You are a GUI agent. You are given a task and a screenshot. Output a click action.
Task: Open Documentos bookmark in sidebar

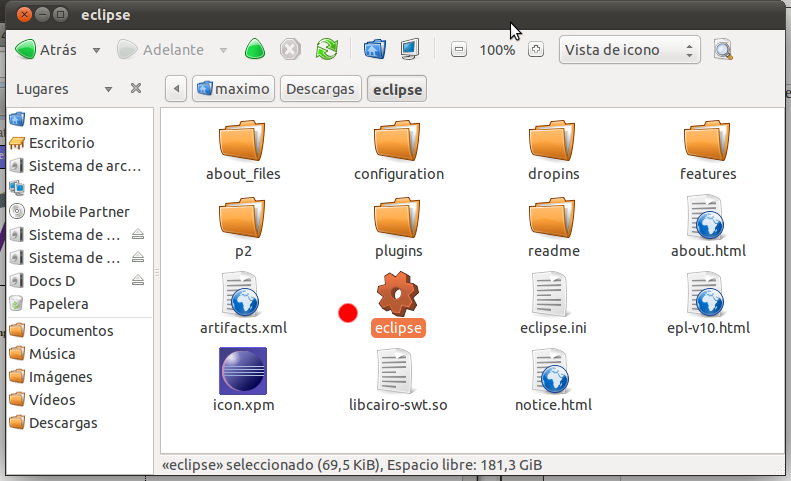point(80,331)
